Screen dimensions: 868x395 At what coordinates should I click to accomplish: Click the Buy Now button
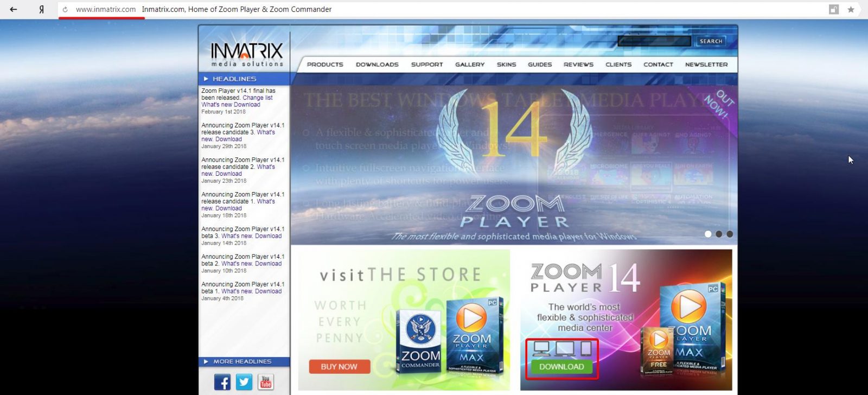click(339, 367)
